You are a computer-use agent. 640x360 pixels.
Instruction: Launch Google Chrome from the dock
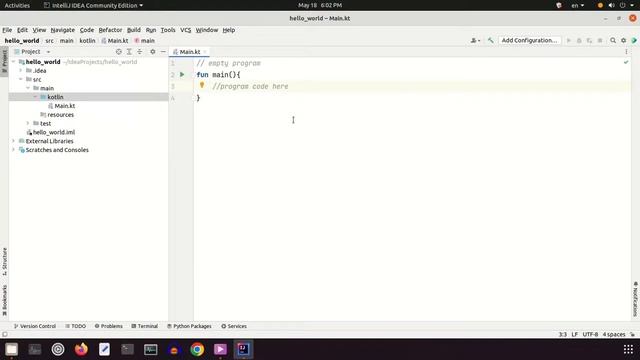click(x=197, y=349)
